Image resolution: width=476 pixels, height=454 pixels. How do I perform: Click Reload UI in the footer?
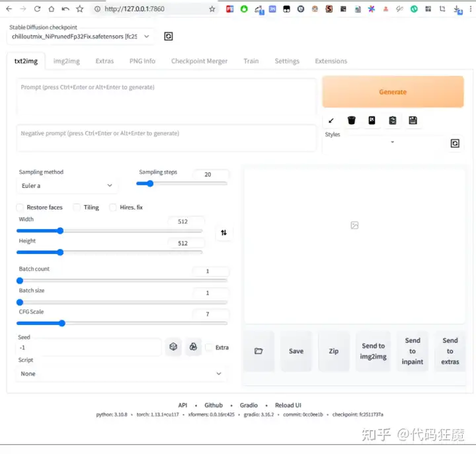pyautogui.click(x=288, y=406)
